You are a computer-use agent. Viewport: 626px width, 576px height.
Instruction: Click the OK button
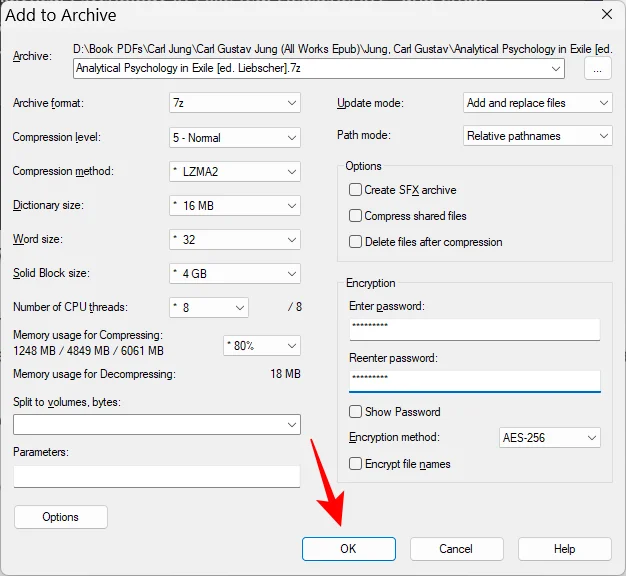click(x=349, y=549)
